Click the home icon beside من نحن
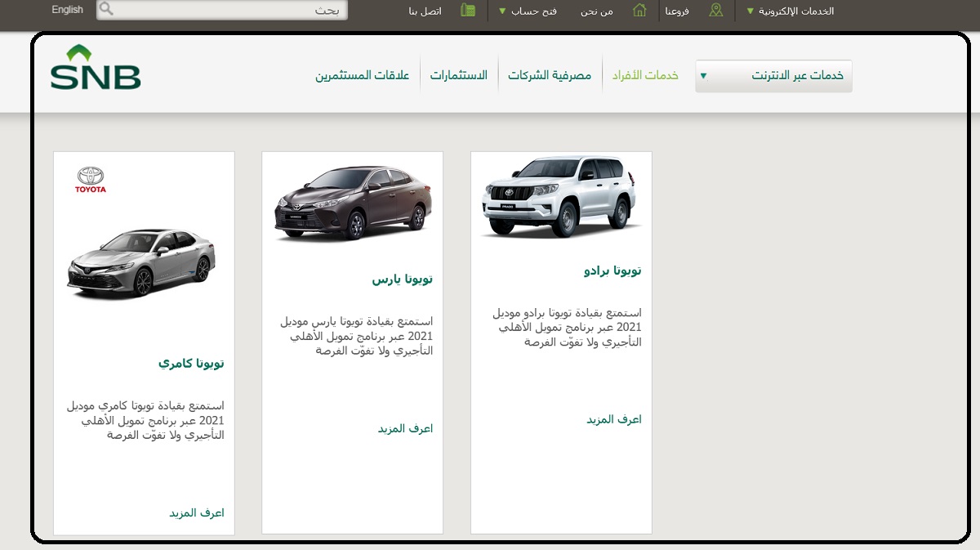The image size is (980, 550). 640,11
